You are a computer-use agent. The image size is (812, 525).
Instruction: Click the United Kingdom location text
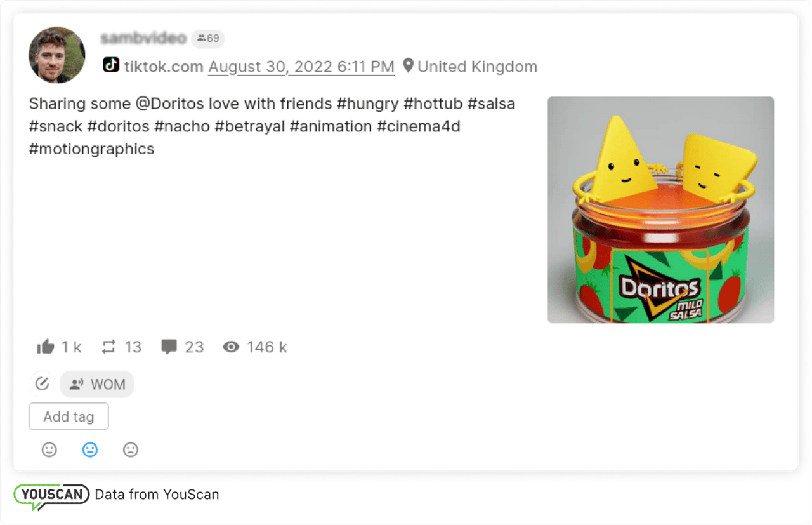tap(477, 66)
